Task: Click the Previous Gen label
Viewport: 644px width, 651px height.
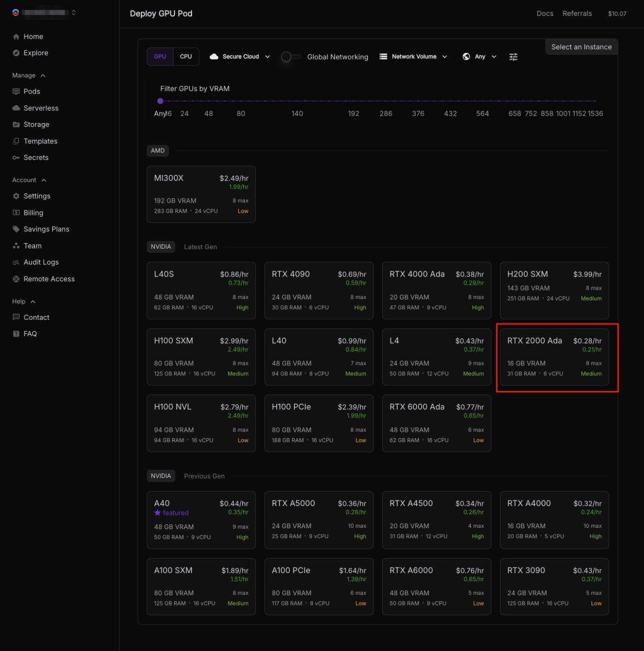Action: (x=204, y=476)
